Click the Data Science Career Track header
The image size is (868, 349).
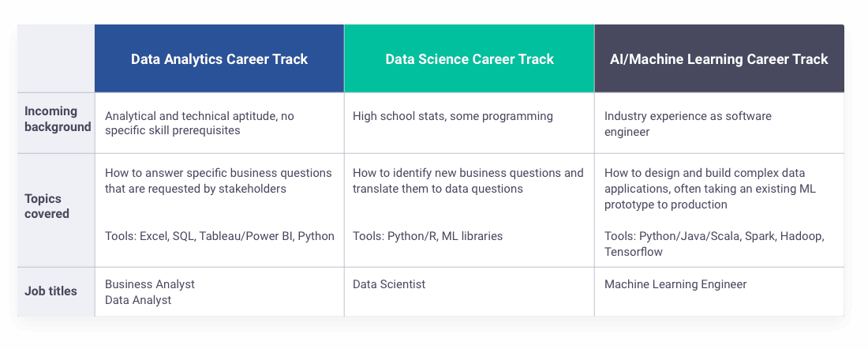pos(470,58)
